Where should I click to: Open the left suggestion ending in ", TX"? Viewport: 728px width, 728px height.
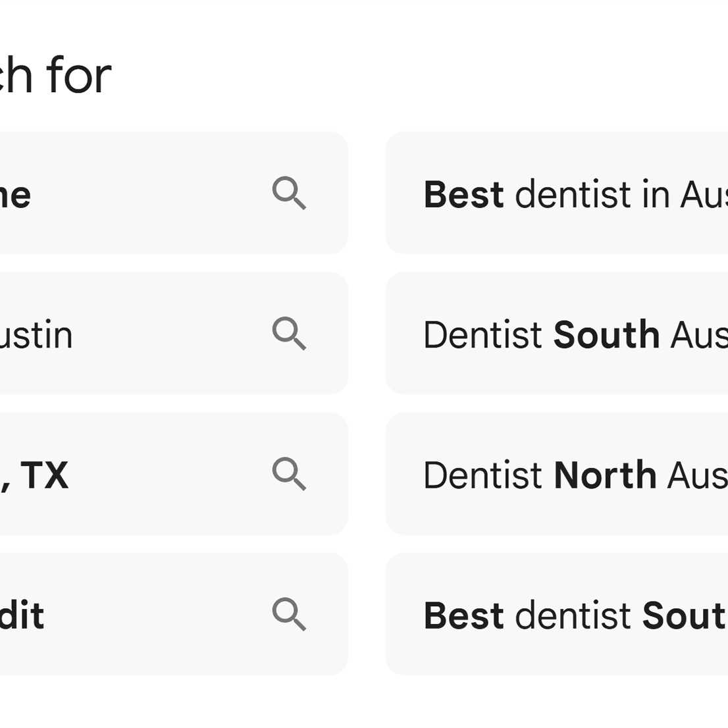[132, 474]
